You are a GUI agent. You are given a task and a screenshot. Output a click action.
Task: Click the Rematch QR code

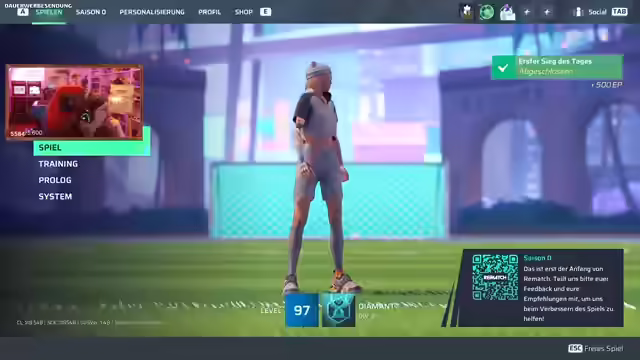point(495,277)
